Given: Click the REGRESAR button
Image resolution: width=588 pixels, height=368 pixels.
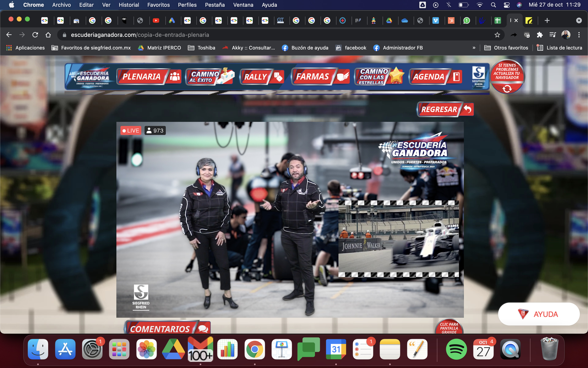Looking at the screenshot, I should (x=445, y=109).
